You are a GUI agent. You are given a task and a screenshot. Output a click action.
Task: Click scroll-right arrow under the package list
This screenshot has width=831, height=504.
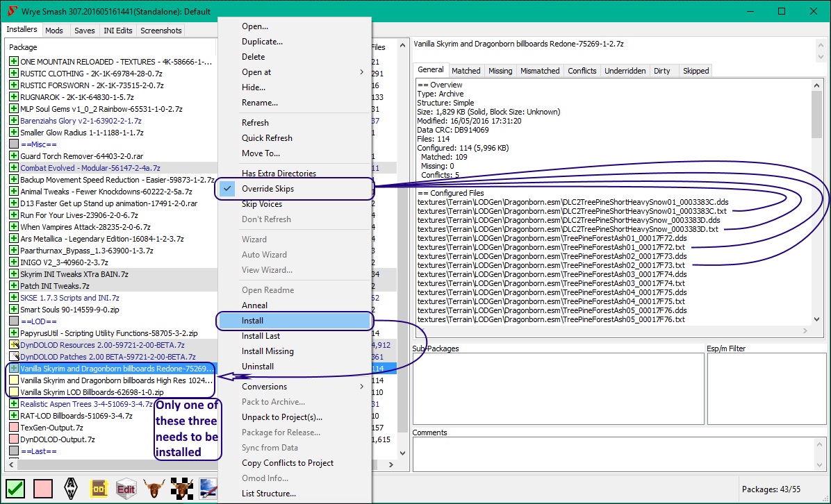click(x=391, y=464)
